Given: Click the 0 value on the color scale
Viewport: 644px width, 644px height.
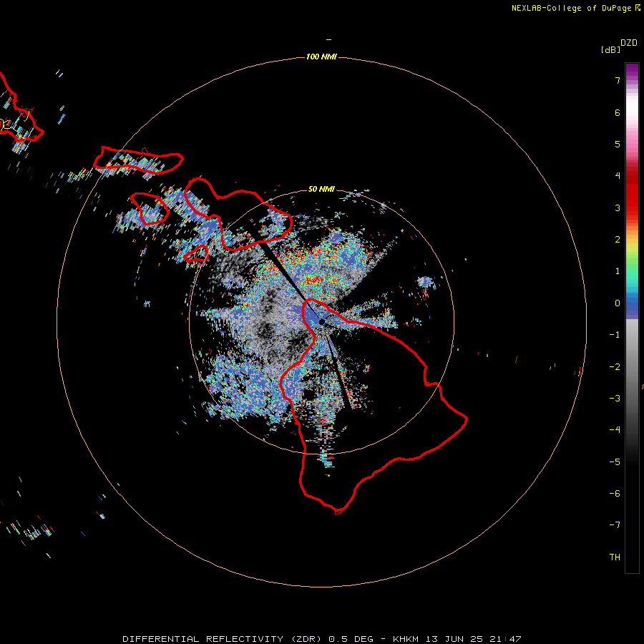Looking at the screenshot, I should coord(618,303).
